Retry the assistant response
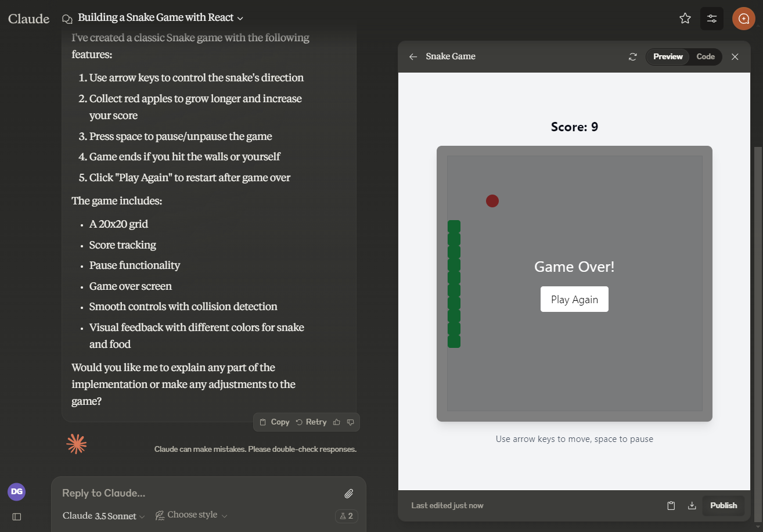 coord(311,422)
